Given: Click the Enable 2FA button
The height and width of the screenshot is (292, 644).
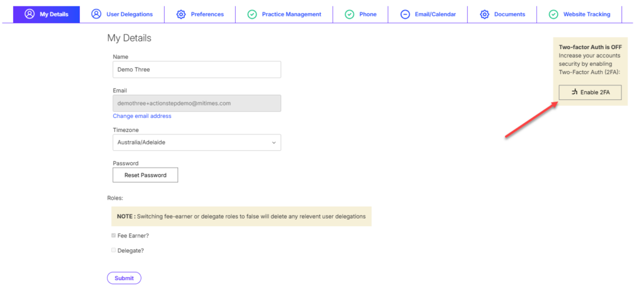Looking at the screenshot, I should (x=590, y=92).
